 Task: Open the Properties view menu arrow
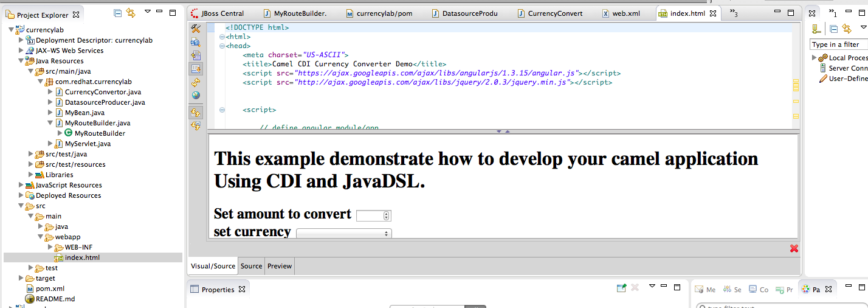(652, 285)
